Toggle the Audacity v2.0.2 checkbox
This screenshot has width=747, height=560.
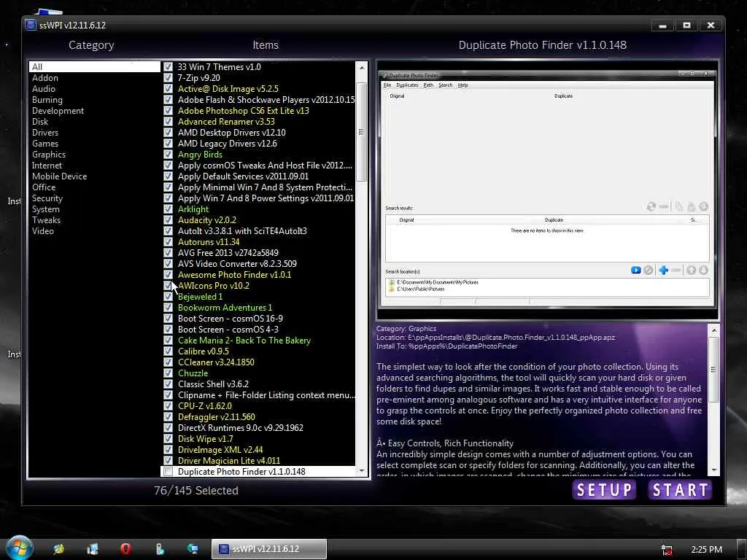click(169, 220)
